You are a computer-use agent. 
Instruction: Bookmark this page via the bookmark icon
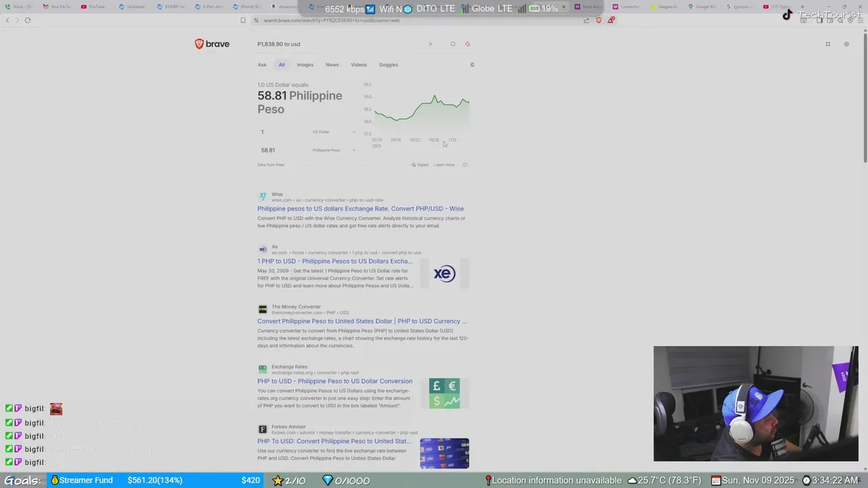click(x=243, y=20)
